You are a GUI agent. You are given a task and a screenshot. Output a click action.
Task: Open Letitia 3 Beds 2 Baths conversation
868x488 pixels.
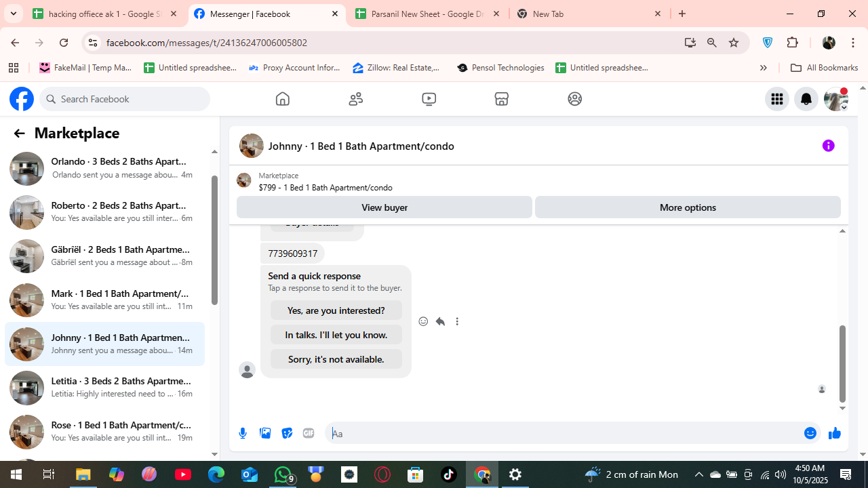point(104,388)
